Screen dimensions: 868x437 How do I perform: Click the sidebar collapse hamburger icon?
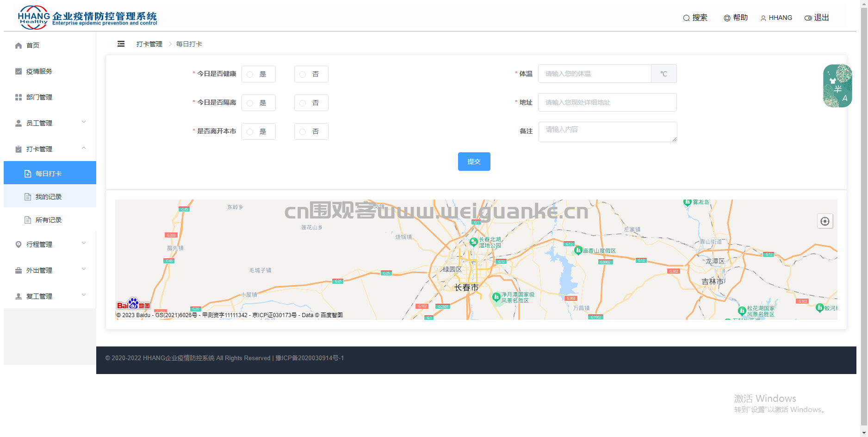pyautogui.click(x=121, y=44)
